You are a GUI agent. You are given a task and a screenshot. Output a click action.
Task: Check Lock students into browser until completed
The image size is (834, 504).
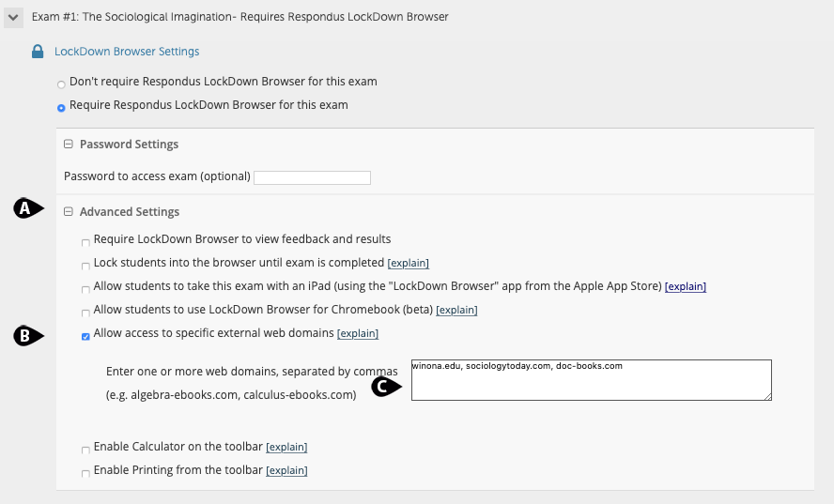pyautogui.click(x=86, y=266)
